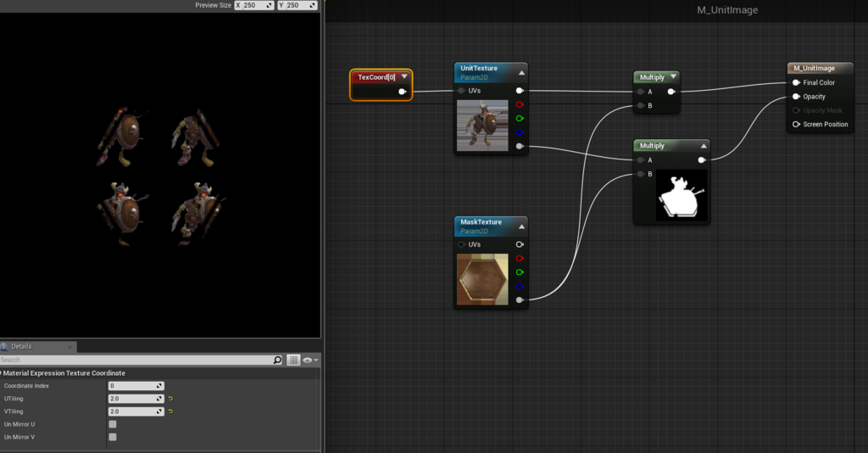Click the Un Mirror V property label
This screenshot has height=453, width=868.
coord(19,437)
